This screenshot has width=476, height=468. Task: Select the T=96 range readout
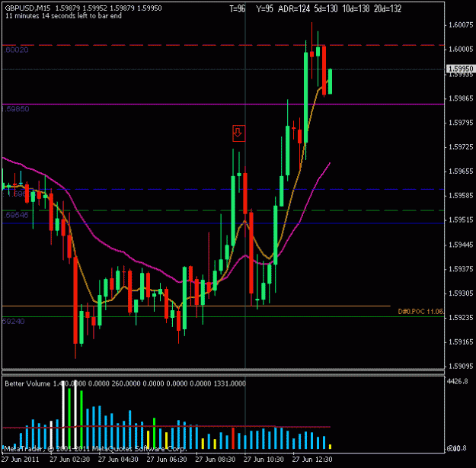click(237, 9)
